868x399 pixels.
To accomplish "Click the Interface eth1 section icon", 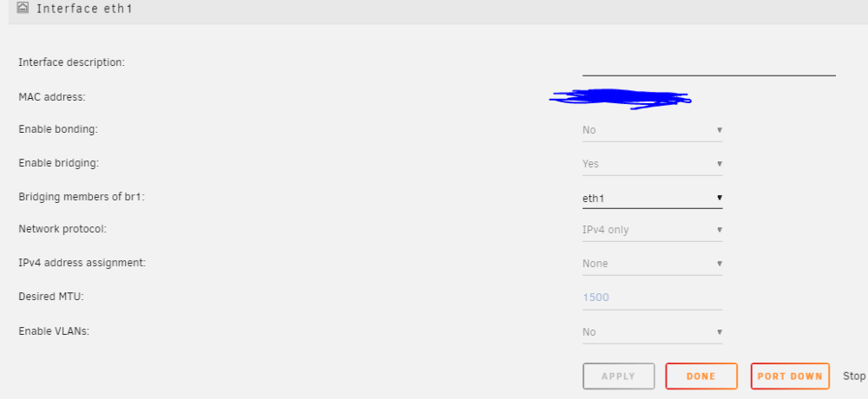I will tap(23, 9).
